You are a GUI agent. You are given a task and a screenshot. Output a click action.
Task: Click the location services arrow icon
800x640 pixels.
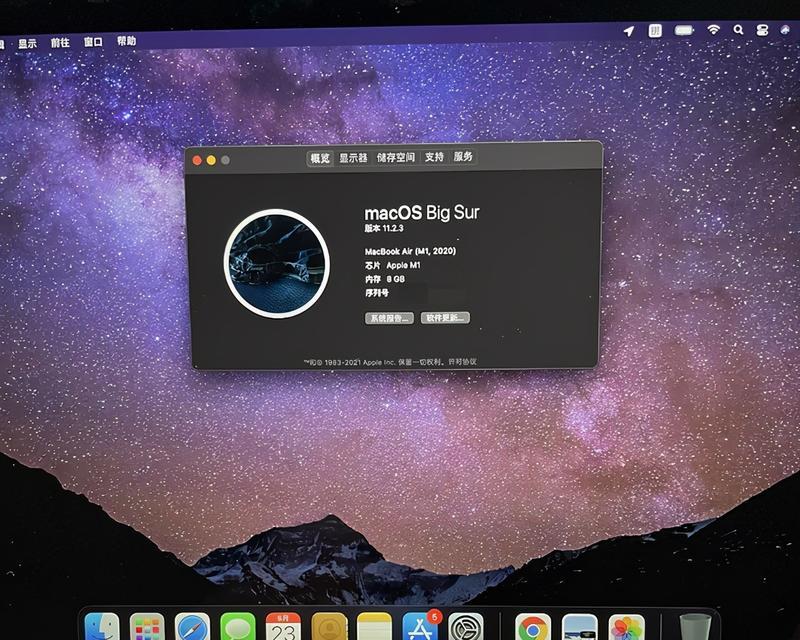[629, 32]
